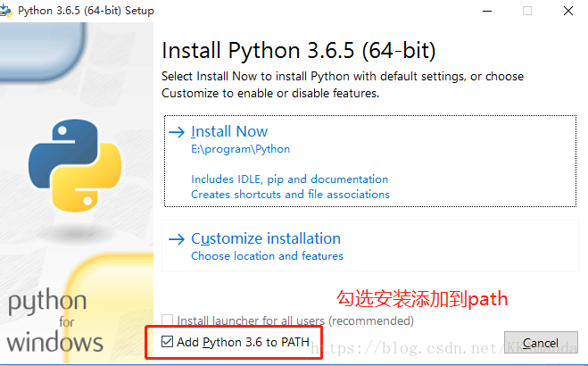588x366 pixels.
Task: Minimize the Python Setup window
Action: (487, 11)
